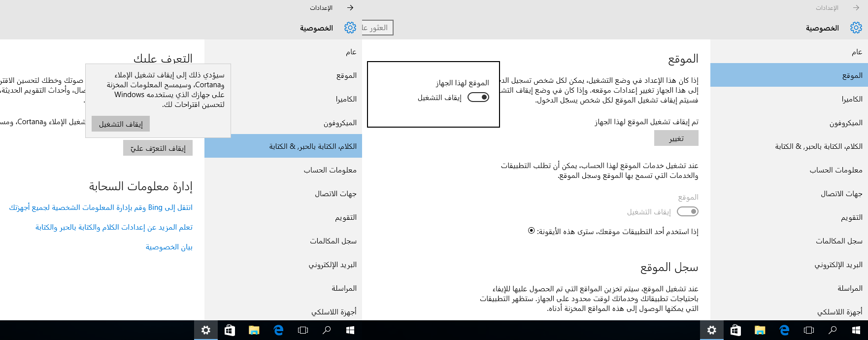Open Task View on the Speech window's taskbar
868x340 pixels.
303,330
